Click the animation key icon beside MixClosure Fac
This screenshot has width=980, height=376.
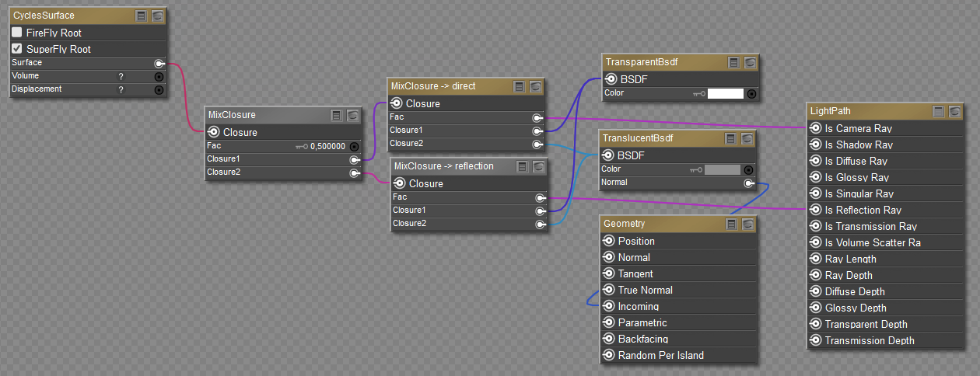302,146
